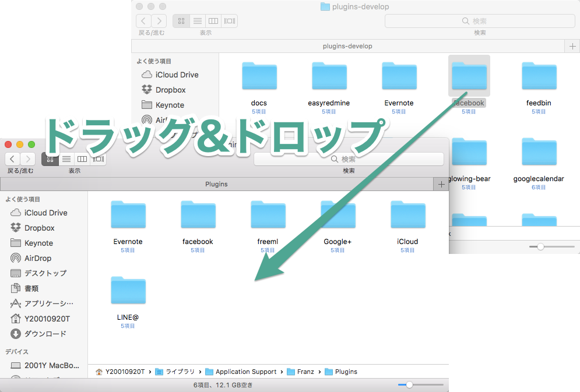Switch Plugins window to icon view
580x392 pixels.
50,159
